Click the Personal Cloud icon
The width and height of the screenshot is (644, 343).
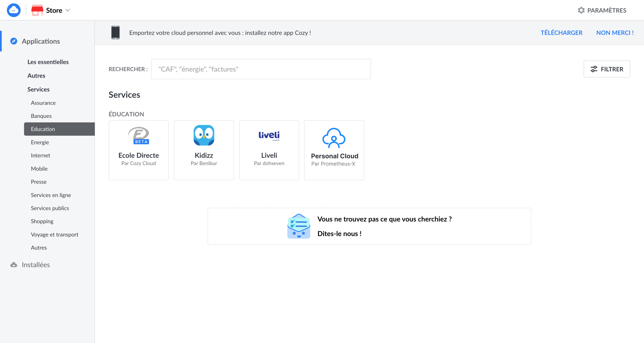pos(334,138)
